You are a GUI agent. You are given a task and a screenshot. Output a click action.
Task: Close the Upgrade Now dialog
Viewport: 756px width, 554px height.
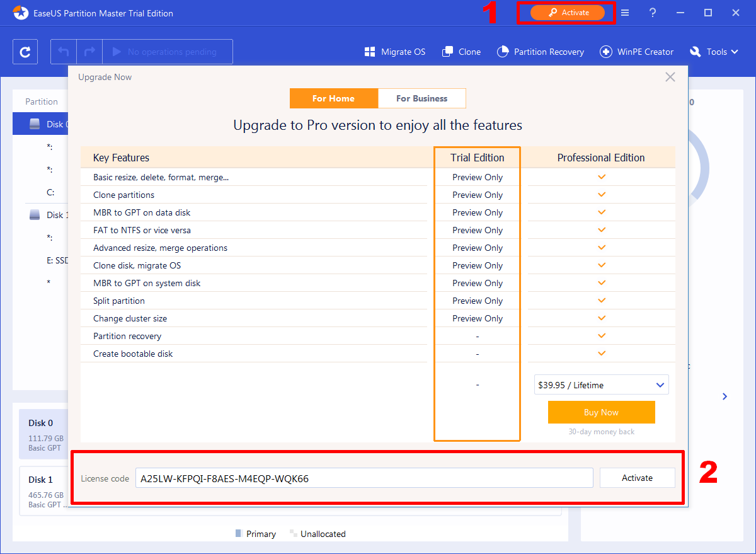(x=670, y=77)
